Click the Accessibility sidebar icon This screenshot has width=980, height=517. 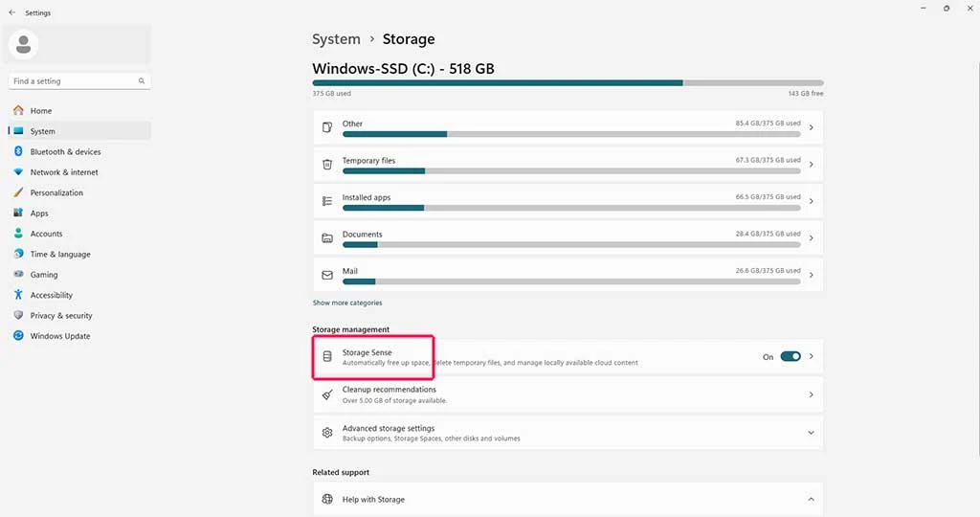pos(18,295)
